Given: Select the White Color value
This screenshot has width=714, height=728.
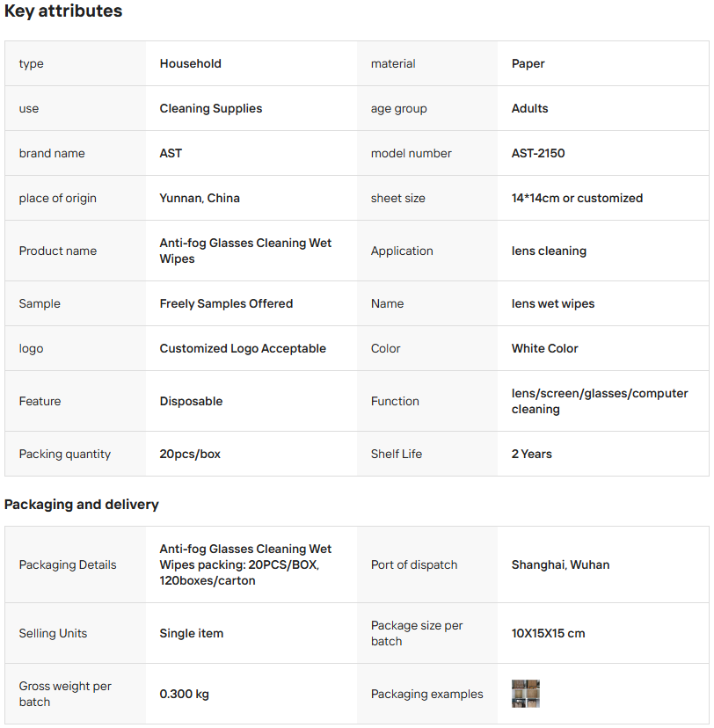Looking at the screenshot, I should click(x=545, y=348).
